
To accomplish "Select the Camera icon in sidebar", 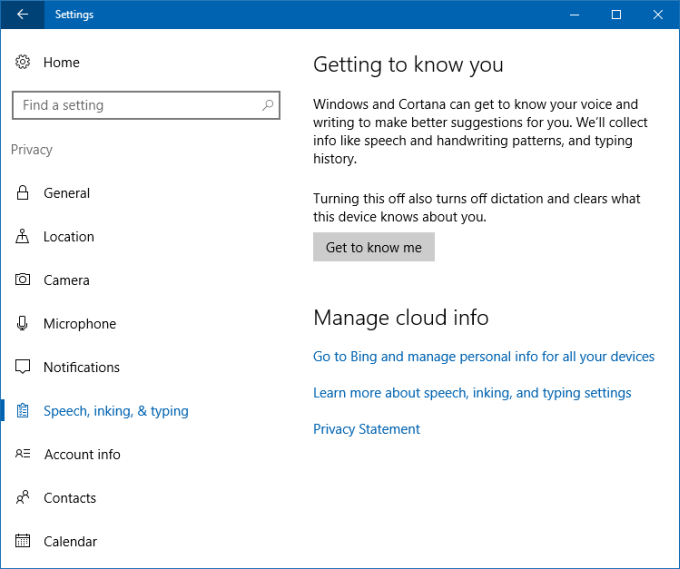I will coord(22,280).
